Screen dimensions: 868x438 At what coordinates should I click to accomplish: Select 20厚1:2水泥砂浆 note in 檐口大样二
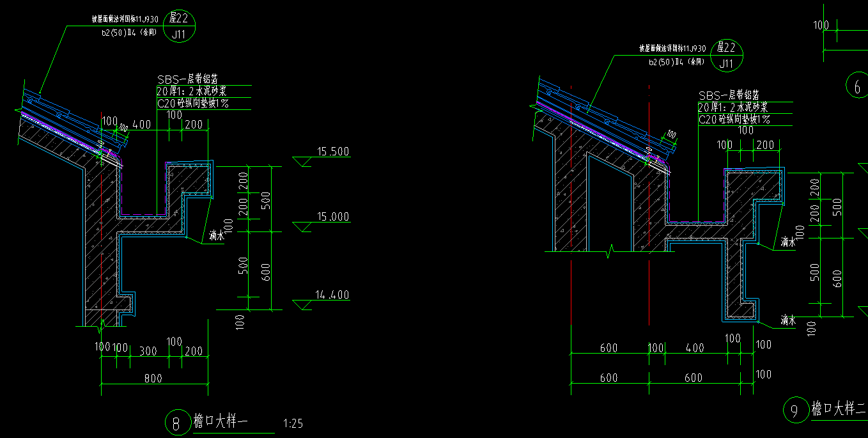pyautogui.click(x=732, y=107)
